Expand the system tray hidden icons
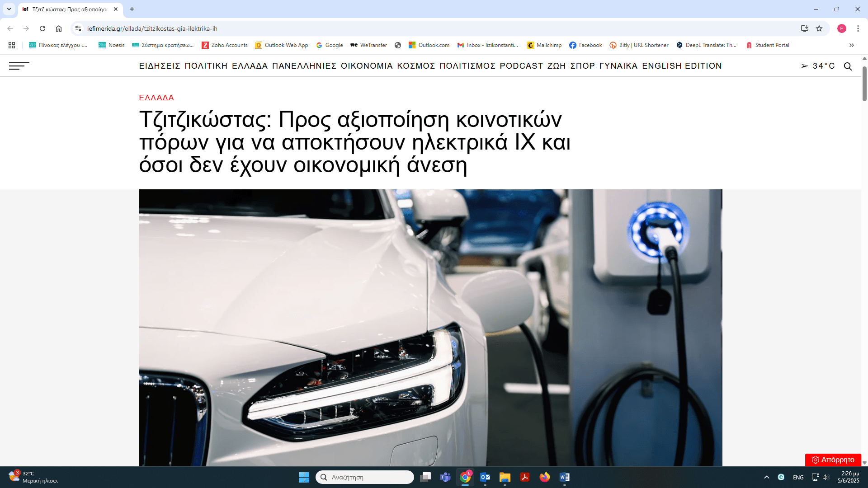The image size is (868, 488). 766,477
